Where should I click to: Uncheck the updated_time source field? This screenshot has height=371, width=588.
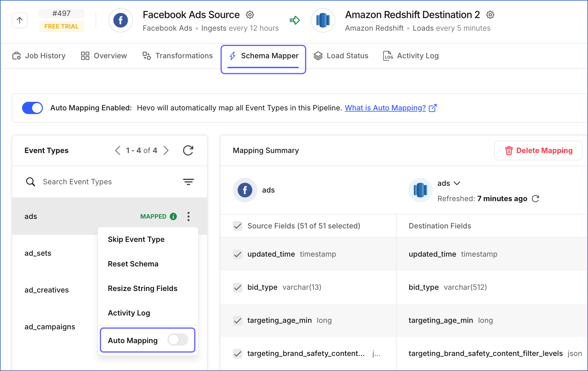pyautogui.click(x=238, y=254)
